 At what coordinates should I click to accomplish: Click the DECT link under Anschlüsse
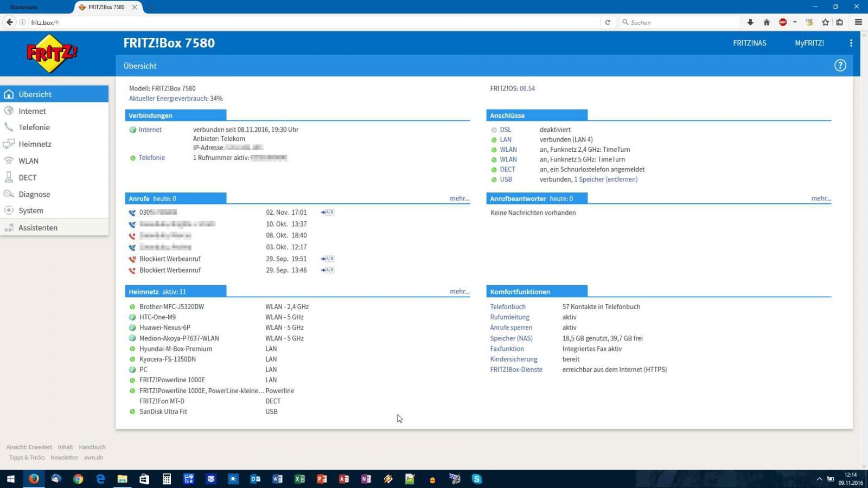pos(507,169)
